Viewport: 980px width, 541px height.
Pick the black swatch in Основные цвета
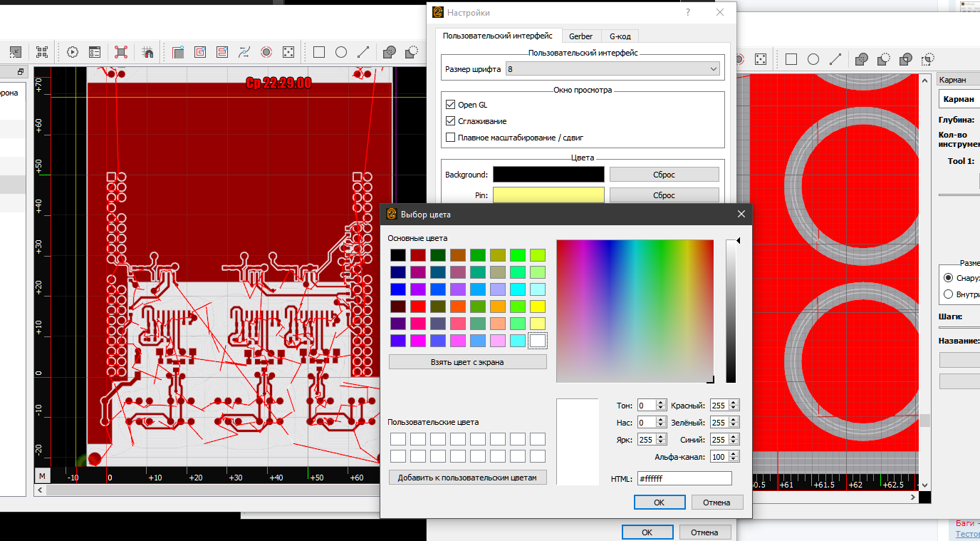pos(397,254)
